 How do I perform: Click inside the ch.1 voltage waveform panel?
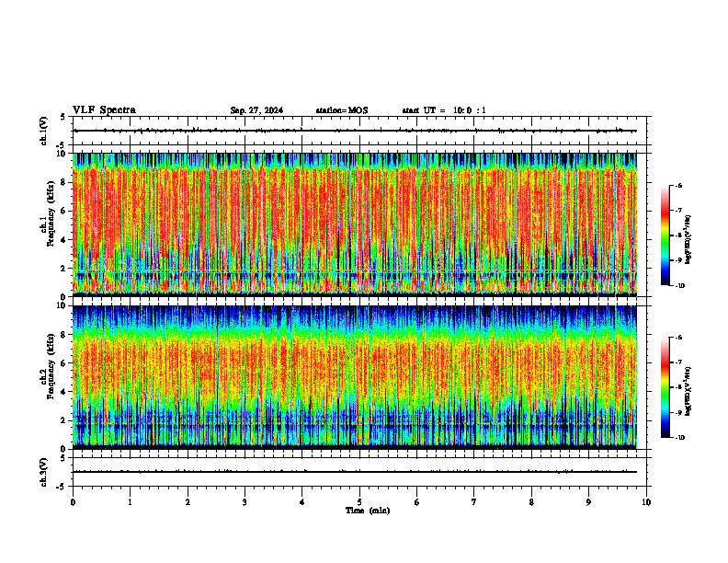point(359,131)
